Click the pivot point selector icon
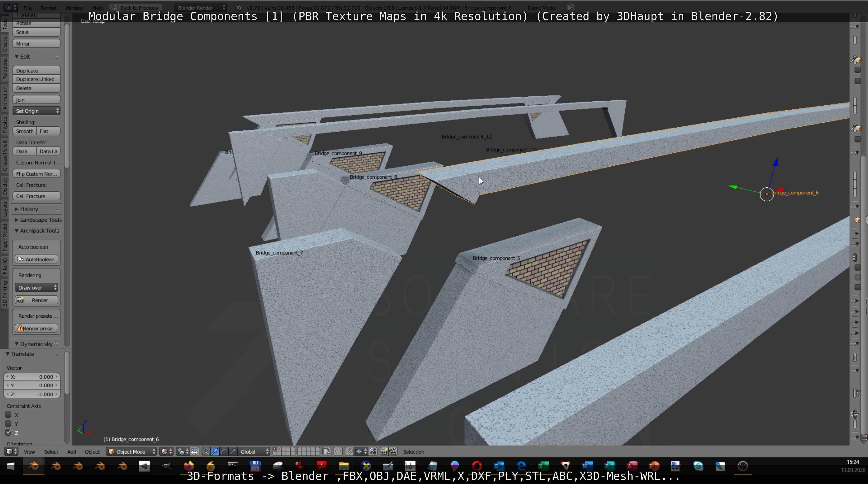868x484 pixels. (183, 452)
